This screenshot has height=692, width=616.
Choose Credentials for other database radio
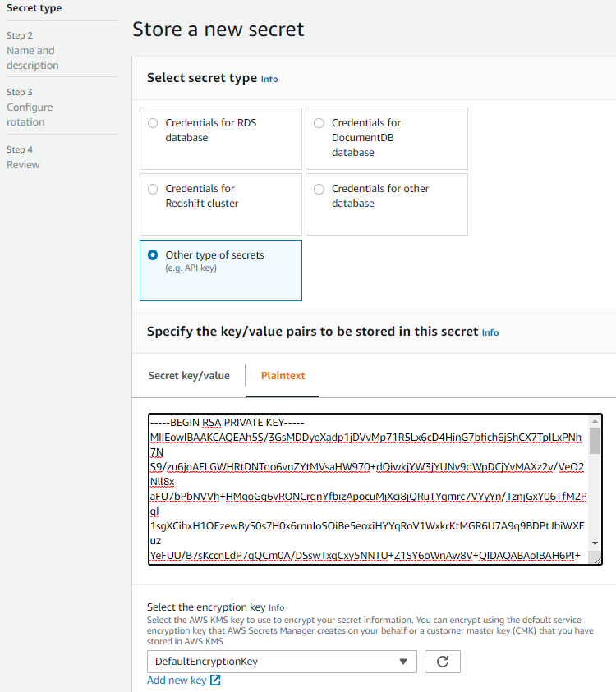coord(319,190)
